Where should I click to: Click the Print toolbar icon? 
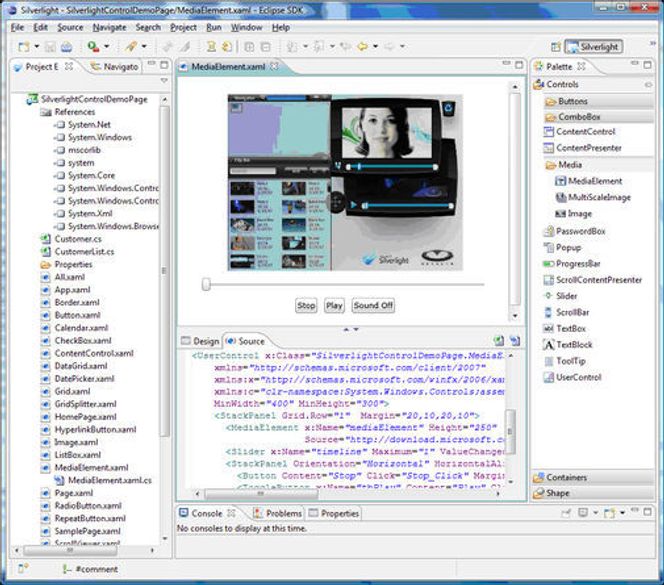tap(66, 47)
